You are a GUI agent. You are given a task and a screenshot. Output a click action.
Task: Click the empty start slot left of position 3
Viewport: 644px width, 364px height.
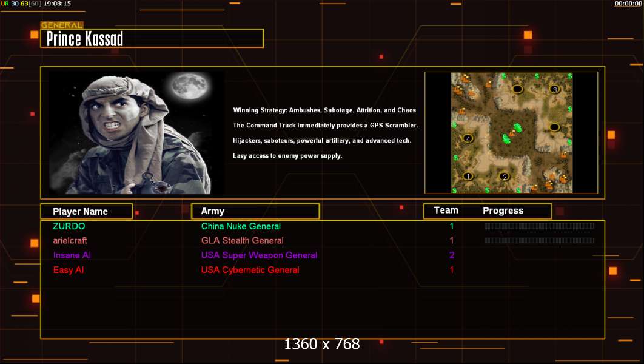(x=517, y=89)
